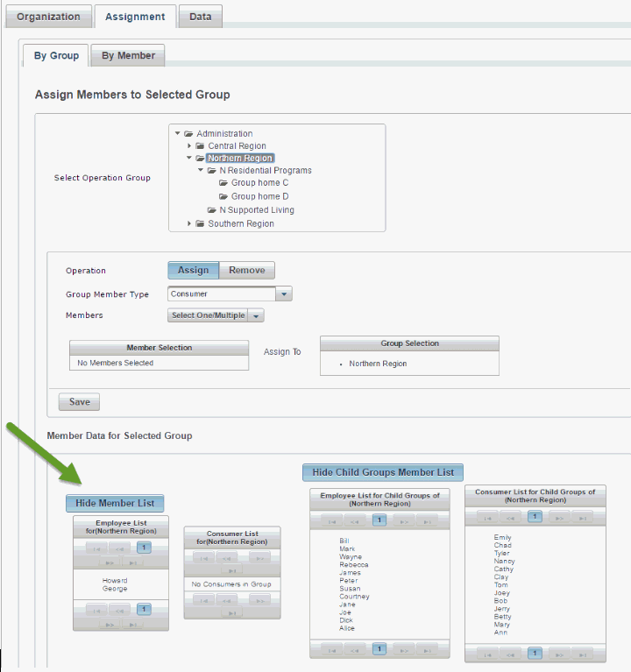Select page 1 atop child groups Employee List
The image size is (631, 672).
click(x=379, y=520)
